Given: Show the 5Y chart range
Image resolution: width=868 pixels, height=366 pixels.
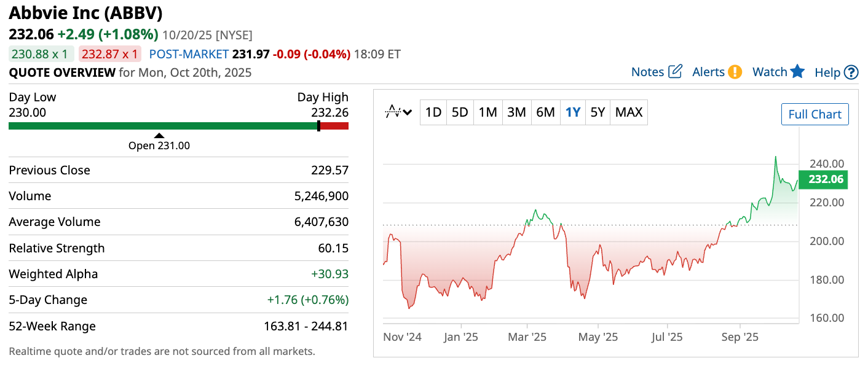Looking at the screenshot, I should pyautogui.click(x=598, y=112).
